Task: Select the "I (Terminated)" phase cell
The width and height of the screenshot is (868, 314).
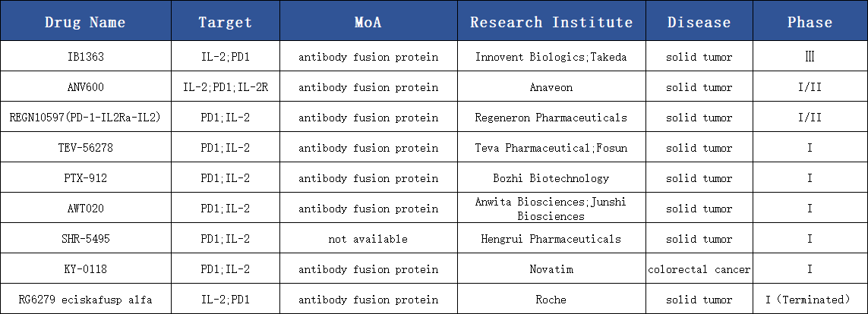Action: (x=810, y=300)
